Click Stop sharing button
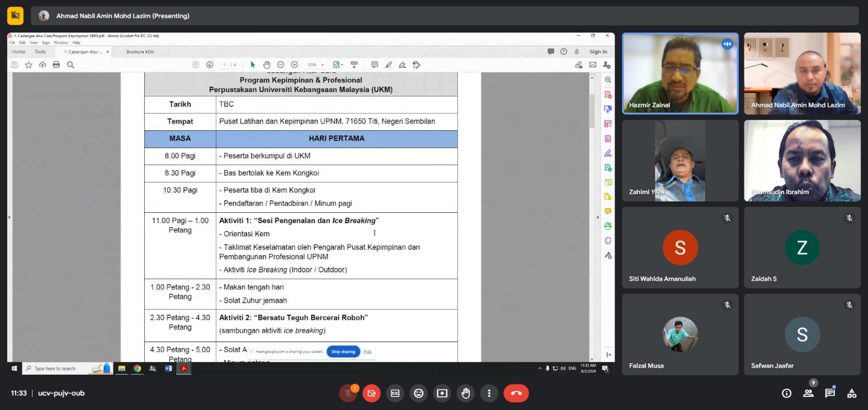This screenshot has width=868, height=410. [343, 351]
